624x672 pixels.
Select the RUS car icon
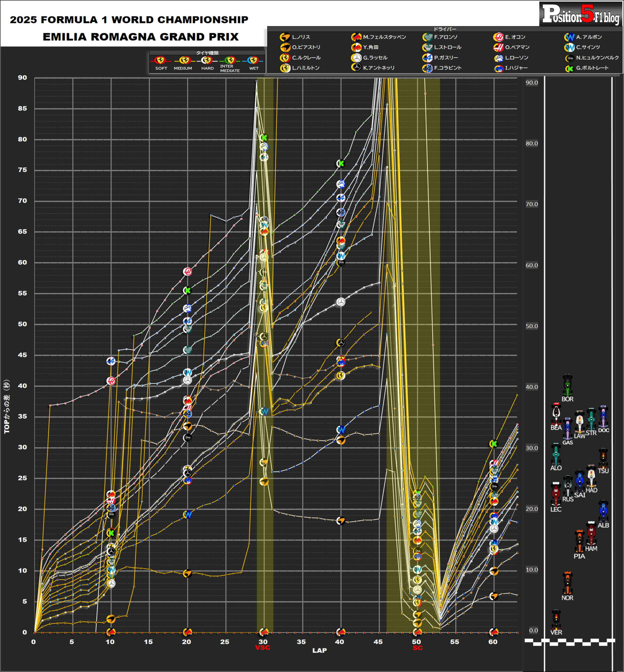[x=568, y=486]
